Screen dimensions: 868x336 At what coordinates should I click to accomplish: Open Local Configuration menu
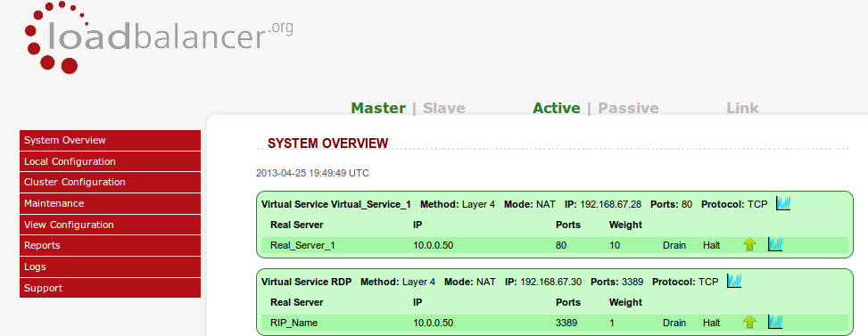(110, 161)
